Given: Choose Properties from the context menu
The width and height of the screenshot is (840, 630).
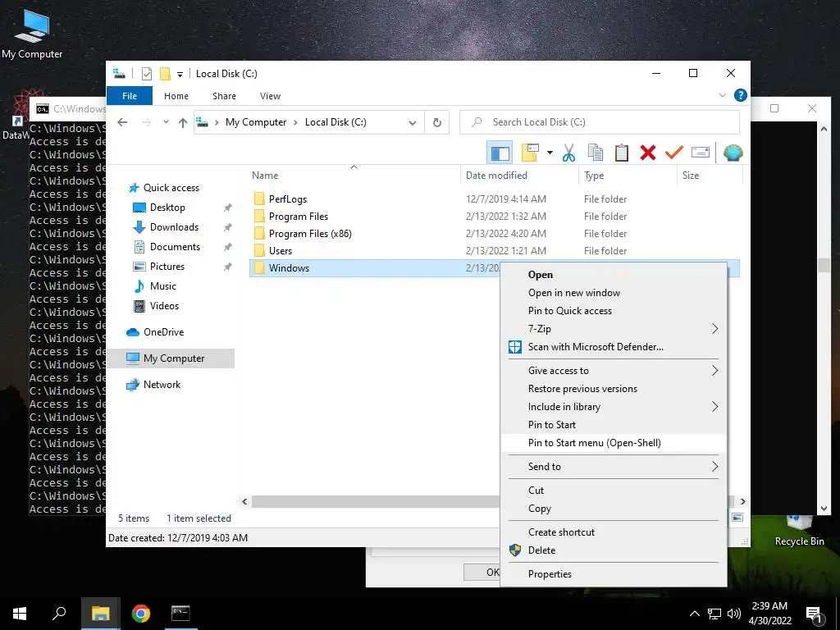Looking at the screenshot, I should (614, 574).
